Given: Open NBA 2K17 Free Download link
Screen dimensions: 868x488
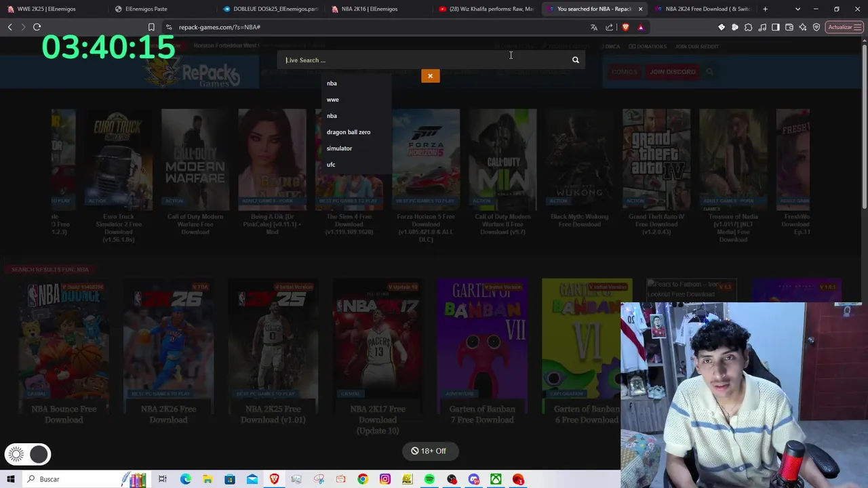Looking at the screenshot, I should pos(378,420).
